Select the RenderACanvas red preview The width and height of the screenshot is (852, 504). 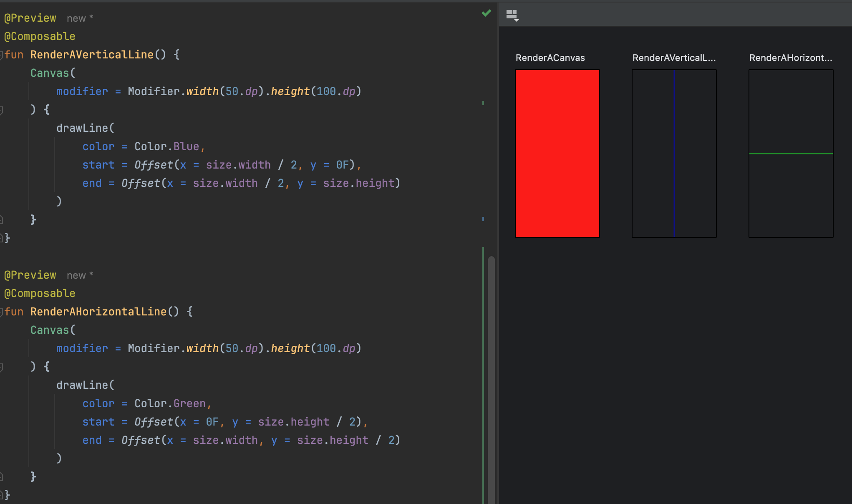point(557,154)
